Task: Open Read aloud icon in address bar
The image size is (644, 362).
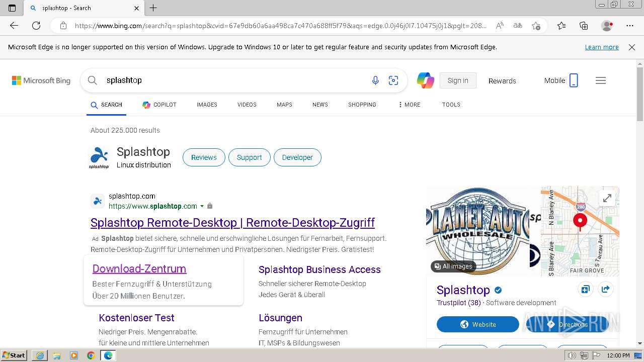Action: pos(500,26)
